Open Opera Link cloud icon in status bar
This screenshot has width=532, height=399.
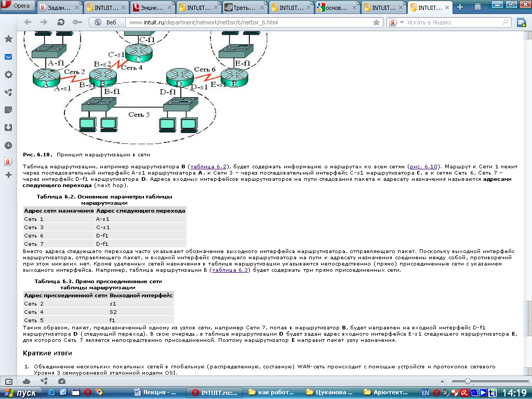pos(26,381)
